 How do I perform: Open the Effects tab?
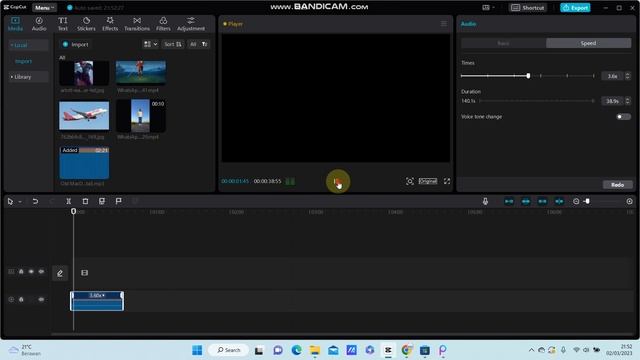pos(110,24)
